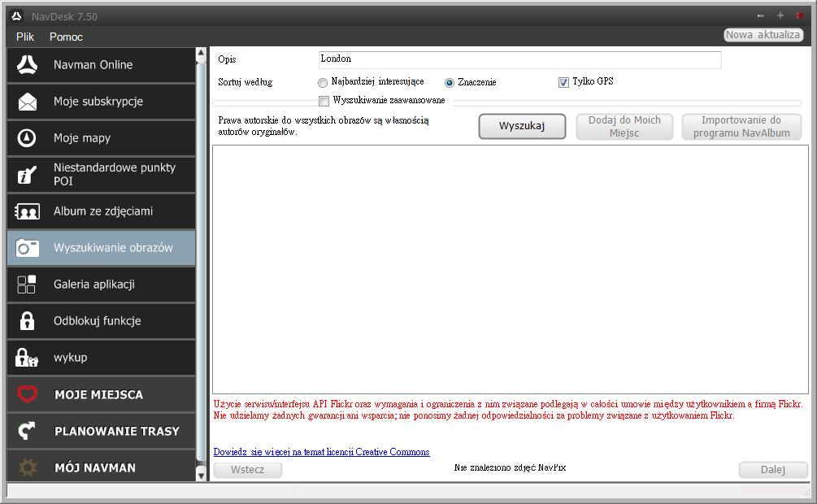Click the gear icon of Mój Navman
Image resolution: width=817 pixels, height=504 pixels.
pyautogui.click(x=27, y=467)
